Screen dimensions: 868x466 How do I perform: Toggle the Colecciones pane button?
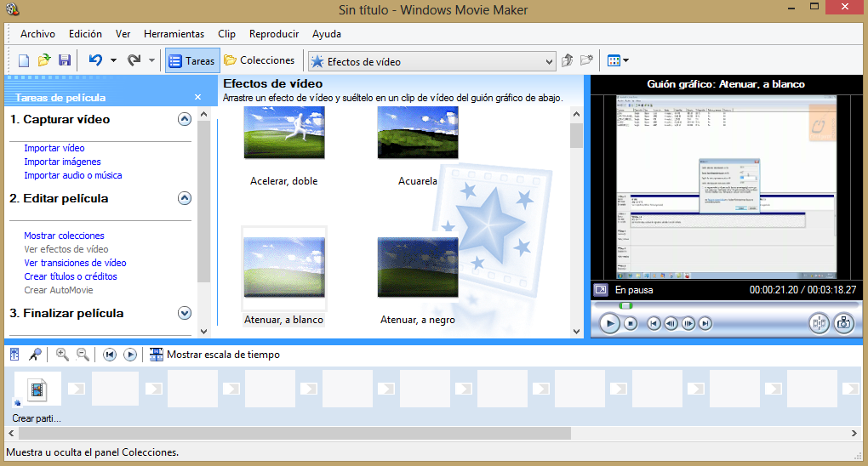(260, 60)
